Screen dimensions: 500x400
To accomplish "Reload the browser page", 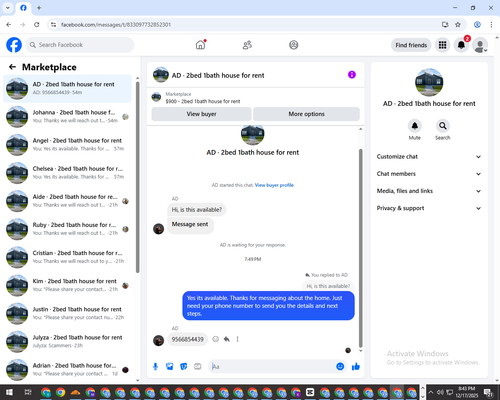I will coord(37,25).
